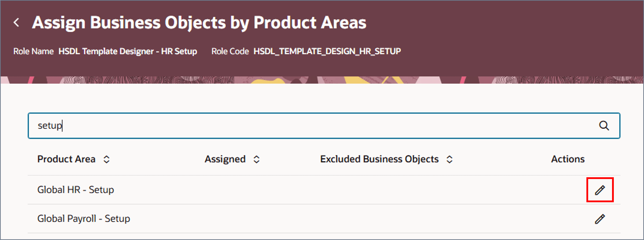Click the HSDL_TEMPLATE_DESIGN_HR_SETUP role code
644x240 pixels.
[x=327, y=51]
